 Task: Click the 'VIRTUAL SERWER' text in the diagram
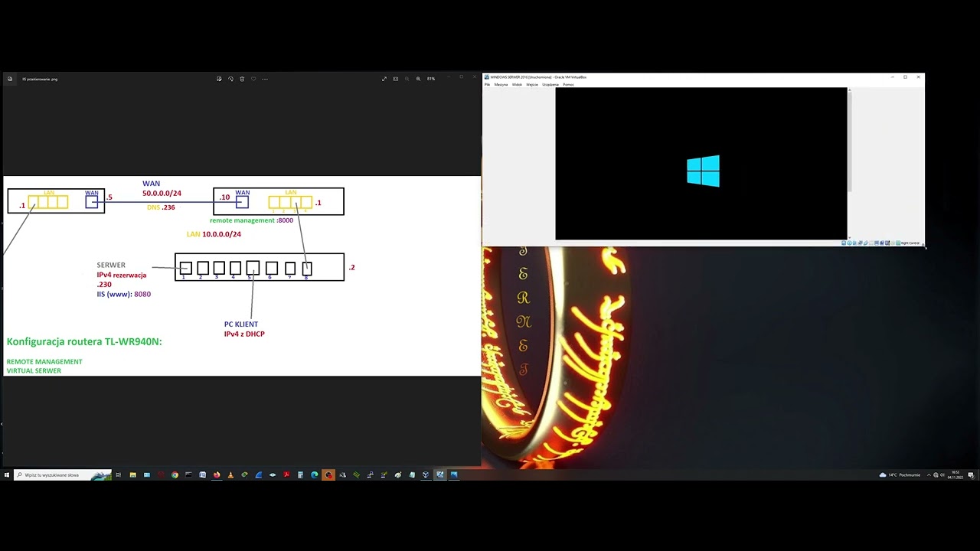pos(34,370)
